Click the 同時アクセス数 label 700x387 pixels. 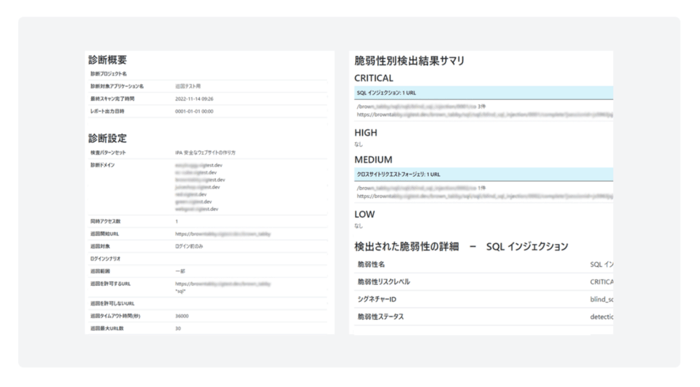[x=105, y=221]
